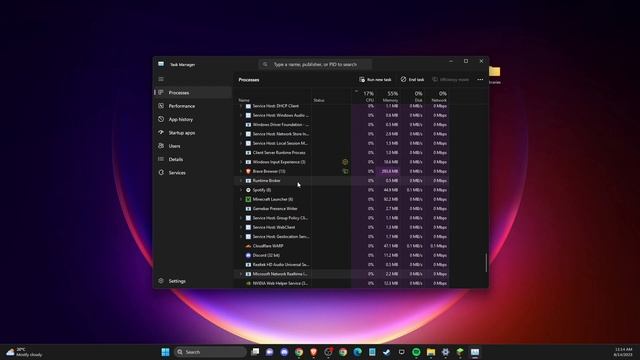Expand Service Host: Group Policy Client

[241, 218]
